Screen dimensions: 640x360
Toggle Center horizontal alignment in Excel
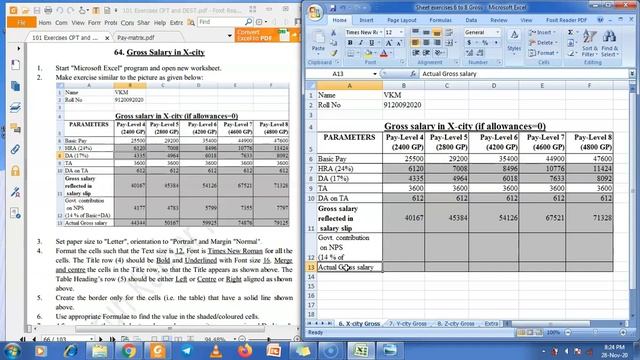[426, 42]
